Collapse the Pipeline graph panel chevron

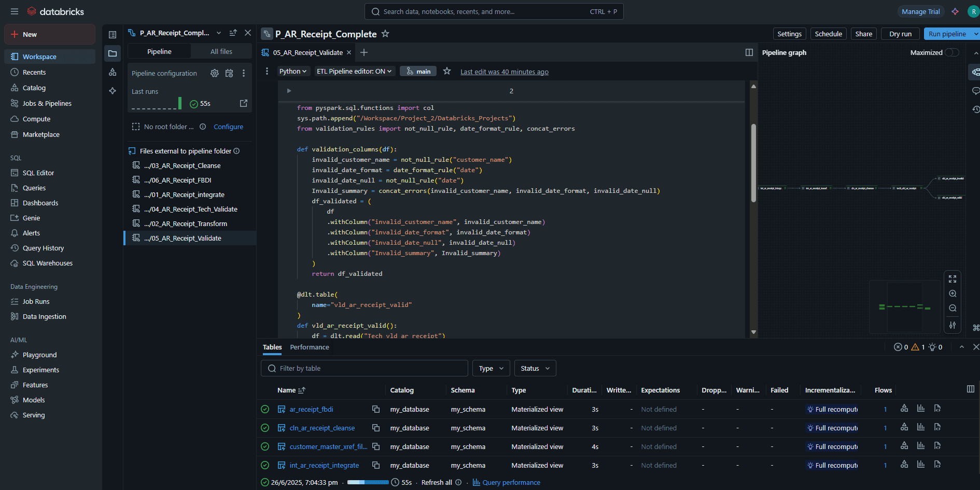[x=976, y=52]
